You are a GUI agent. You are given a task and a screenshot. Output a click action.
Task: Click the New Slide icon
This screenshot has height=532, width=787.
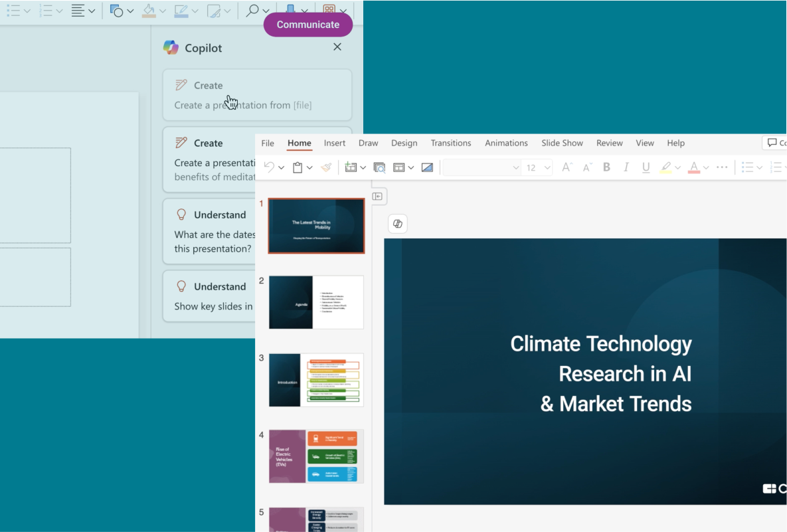pyautogui.click(x=350, y=167)
